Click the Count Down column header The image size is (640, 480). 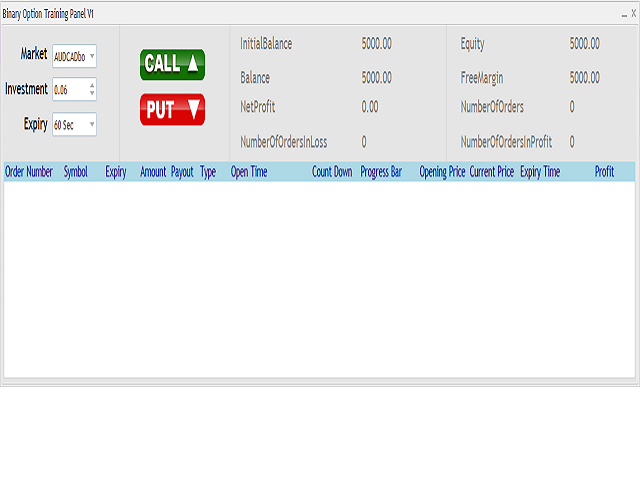pyautogui.click(x=332, y=172)
